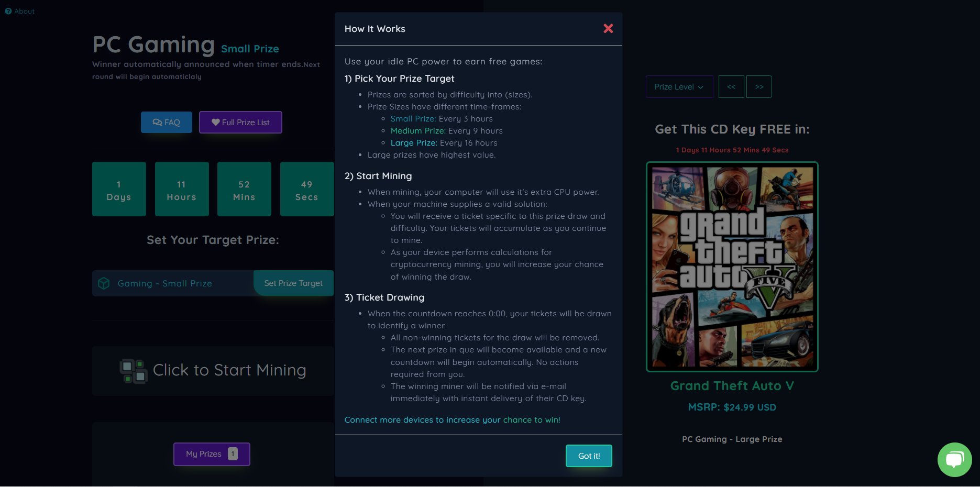Click the Set Prize Target button
980x487 pixels.
coord(294,283)
